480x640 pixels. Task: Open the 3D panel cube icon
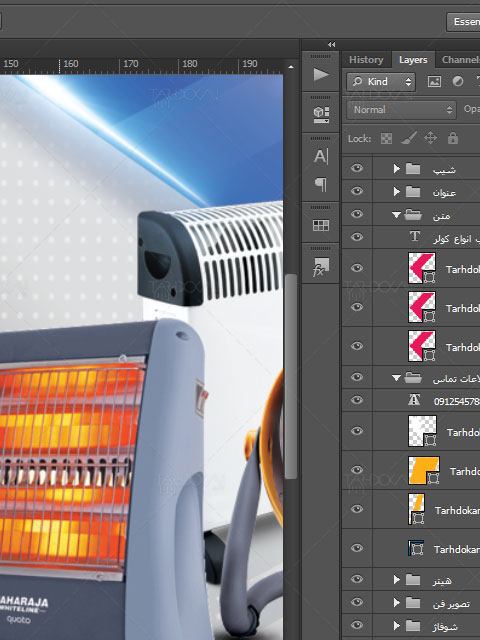321,114
